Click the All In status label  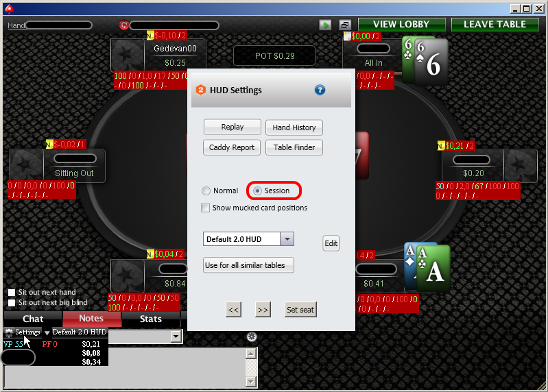(x=374, y=63)
